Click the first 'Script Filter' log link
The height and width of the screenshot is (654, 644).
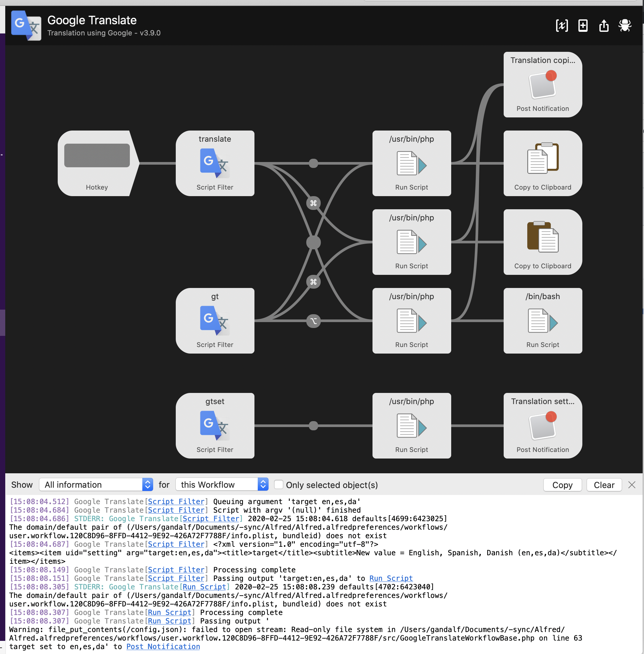point(176,501)
